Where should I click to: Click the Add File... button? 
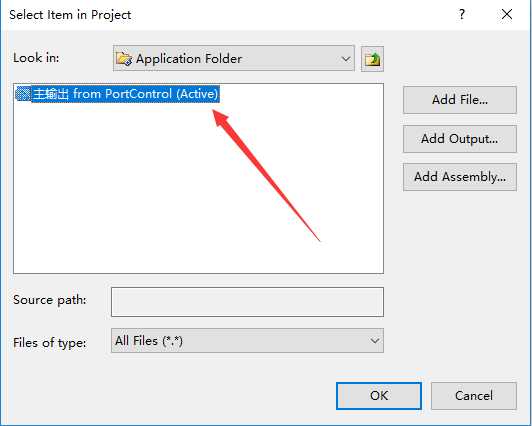point(460,100)
